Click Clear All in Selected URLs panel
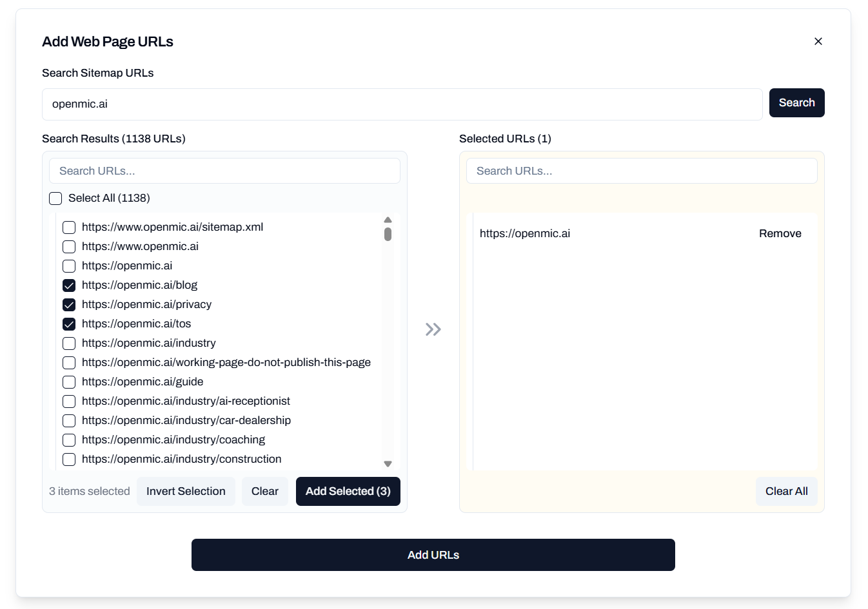This screenshot has height=609, width=868. pos(786,491)
